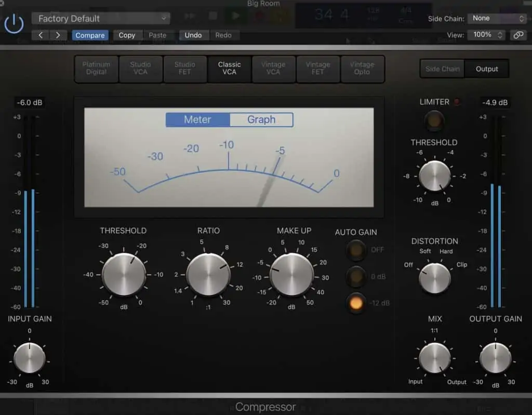Click the -6.0 dB input level readout
Image resolution: width=532 pixels, height=415 pixels.
30,102
